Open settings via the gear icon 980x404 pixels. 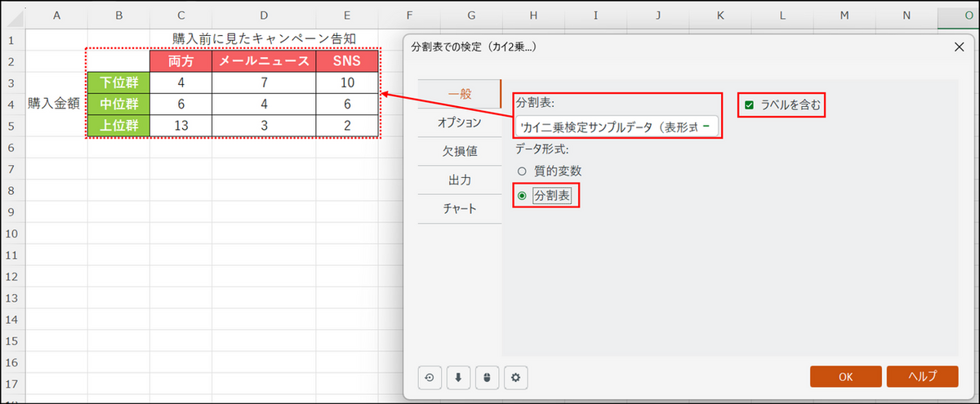click(515, 377)
